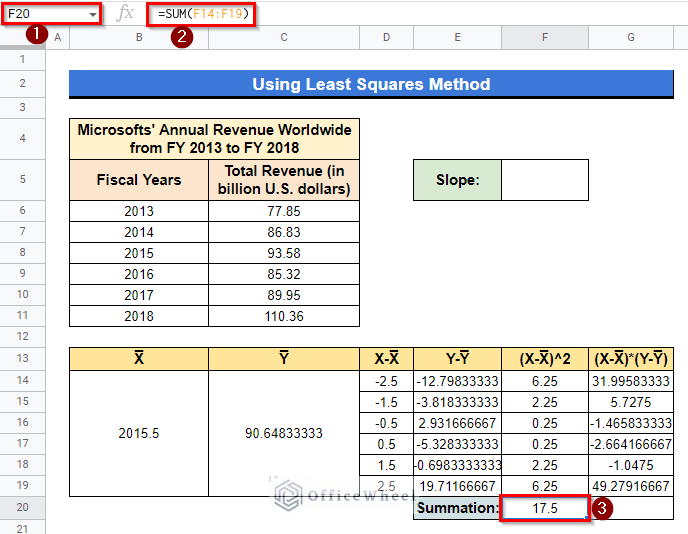The height and width of the screenshot is (534, 688).
Task: Click the 'Total Revenue' header cell
Action: pyautogui.click(x=284, y=180)
